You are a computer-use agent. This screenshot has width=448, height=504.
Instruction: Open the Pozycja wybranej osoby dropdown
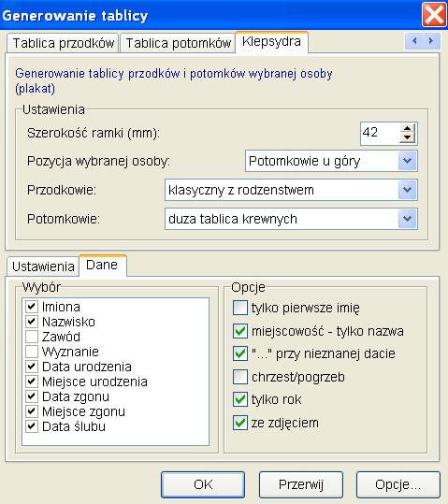click(407, 161)
